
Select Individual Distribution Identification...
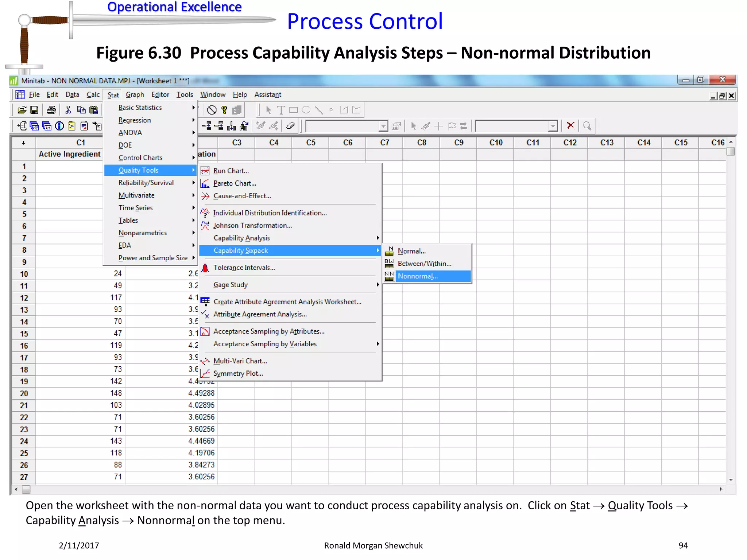click(x=290, y=213)
